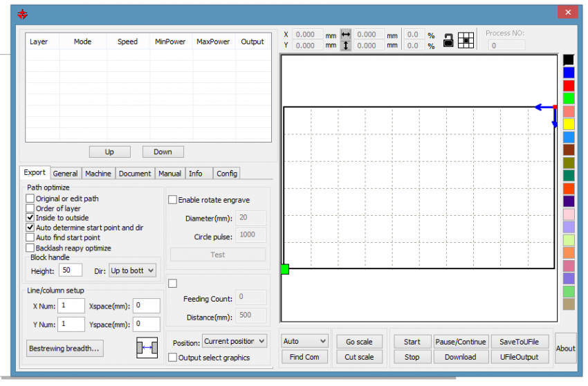Select the red color swatch
The image size is (588, 386).
(569, 86)
